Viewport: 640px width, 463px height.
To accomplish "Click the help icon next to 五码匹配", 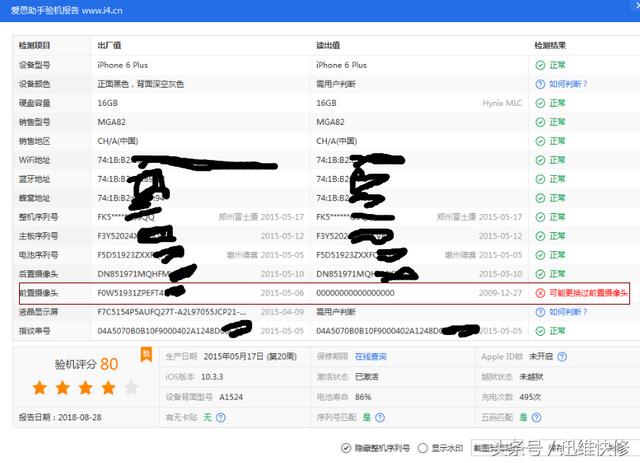I will coord(538,416).
